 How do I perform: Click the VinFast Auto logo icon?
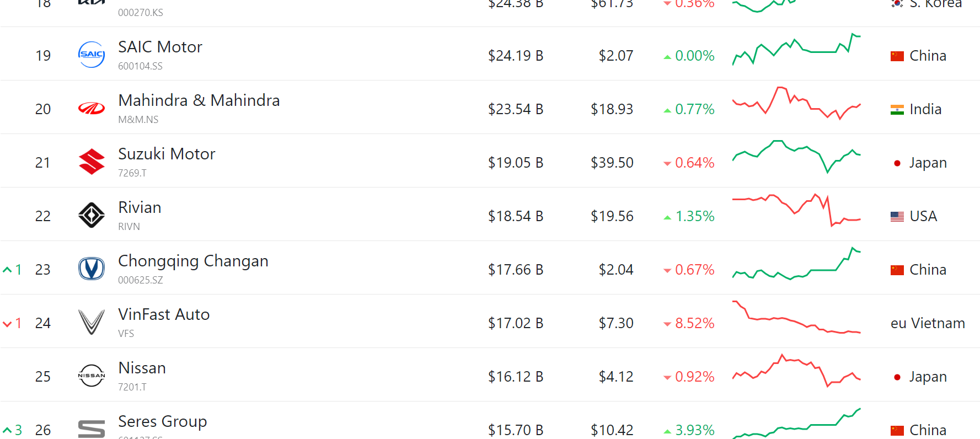pos(92,322)
